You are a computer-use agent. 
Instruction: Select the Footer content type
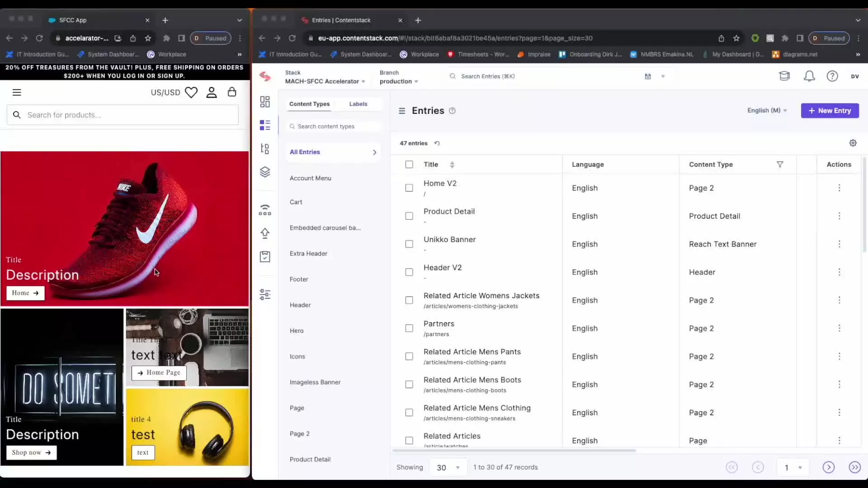[x=299, y=279]
